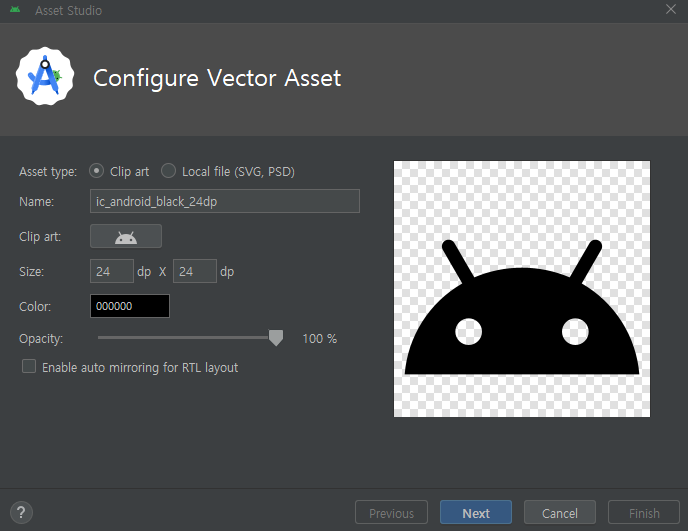
Task: Click the Cancel button
Action: tap(560, 512)
